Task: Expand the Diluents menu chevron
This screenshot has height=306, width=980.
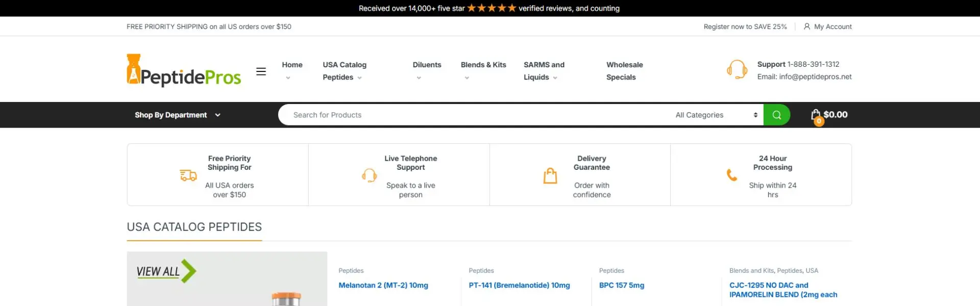Action: [419, 78]
